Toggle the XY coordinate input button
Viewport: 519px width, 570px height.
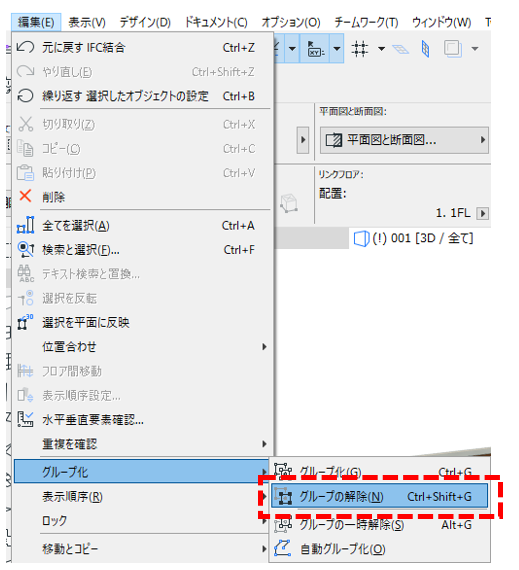tap(315, 48)
